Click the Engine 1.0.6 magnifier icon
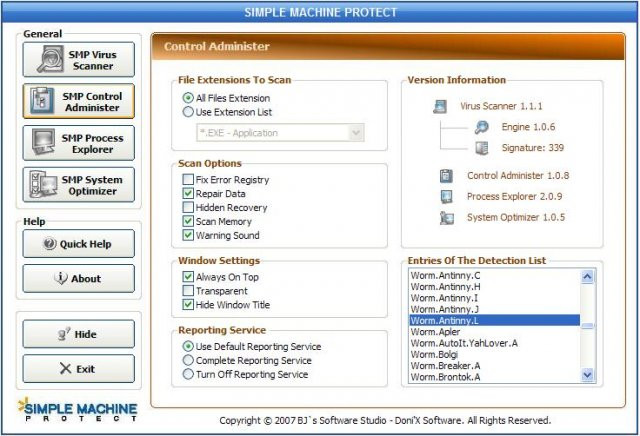Viewport: 640px width, 436px height. pos(482,127)
